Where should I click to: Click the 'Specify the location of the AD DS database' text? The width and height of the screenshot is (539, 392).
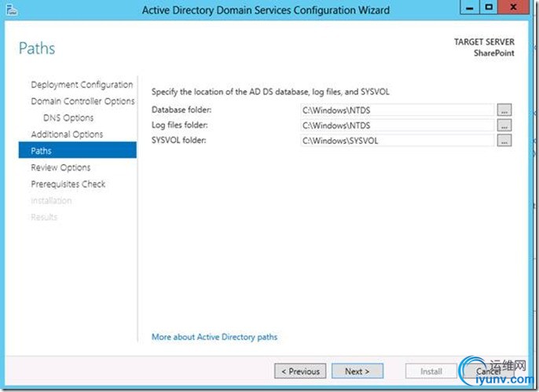click(x=270, y=92)
